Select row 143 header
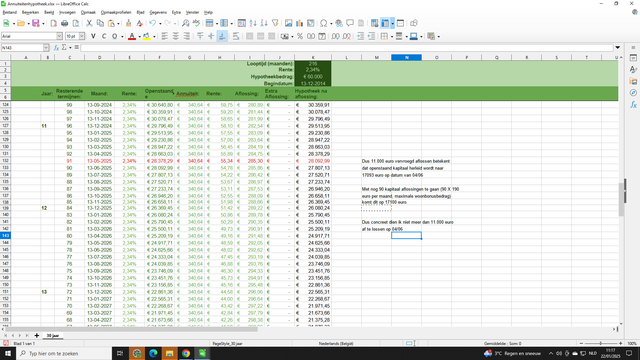 [x=5, y=236]
